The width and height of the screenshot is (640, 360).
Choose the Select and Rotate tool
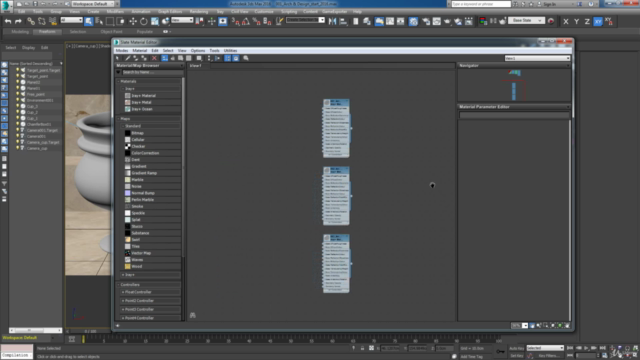coord(144,21)
